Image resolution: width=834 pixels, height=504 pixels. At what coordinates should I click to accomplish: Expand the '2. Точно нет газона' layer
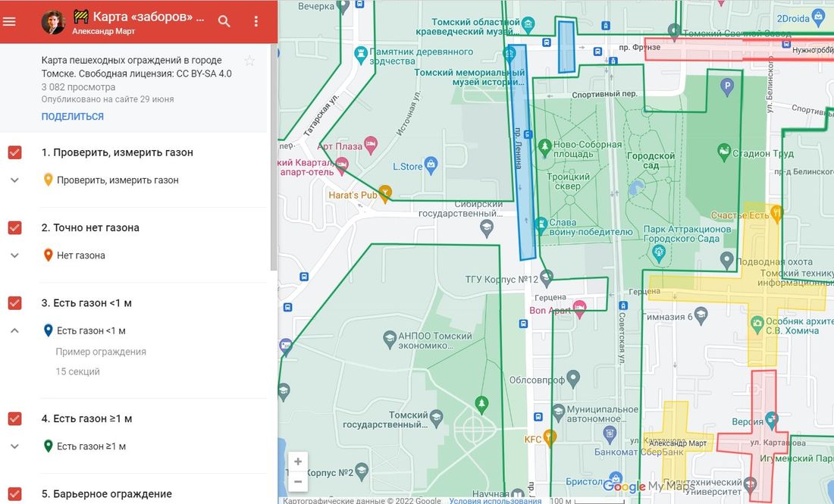click(14, 255)
